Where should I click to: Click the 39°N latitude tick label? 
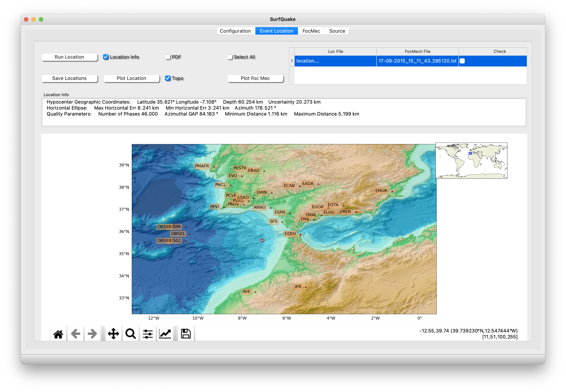pos(124,165)
